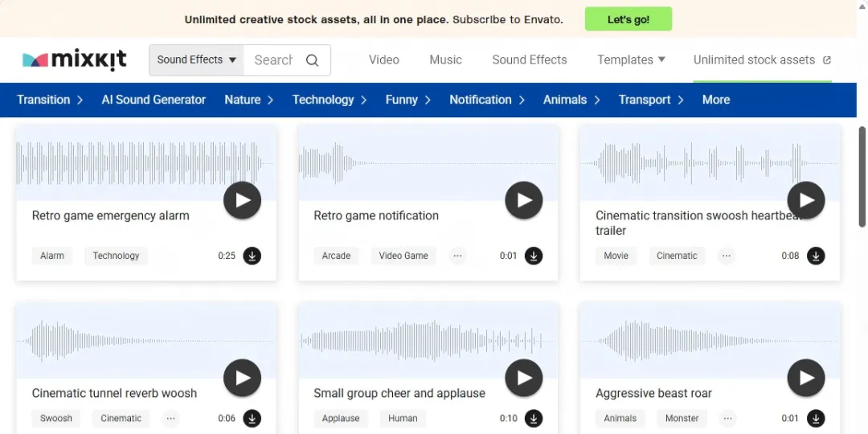Focus the Search input field

(273, 59)
